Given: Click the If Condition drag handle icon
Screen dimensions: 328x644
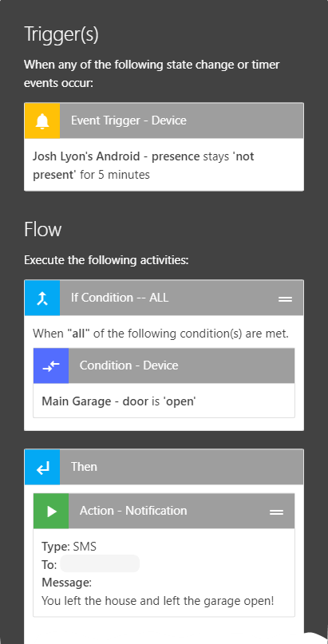Looking at the screenshot, I should [x=286, y=299].
